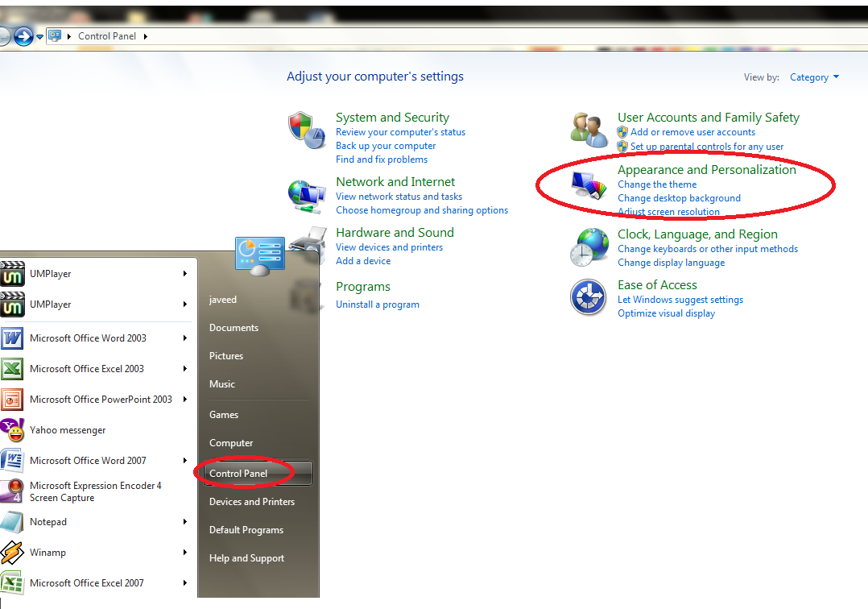Click Change desktop background link
The width and height of the screenshot is (868, 609).
pos(679,198)
